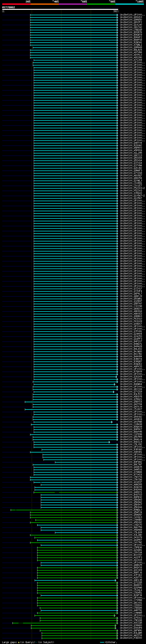146x644 pixels.
Task: Click the alignment bar for UniRef100_Q4SPW8
Action: pos(73,422)
